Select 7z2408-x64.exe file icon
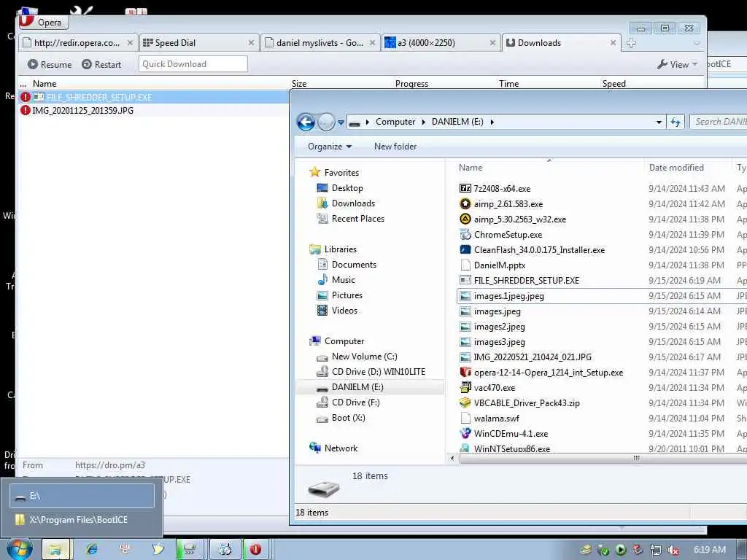The height and width of the screenshot is (560, 747). point(465,189)
